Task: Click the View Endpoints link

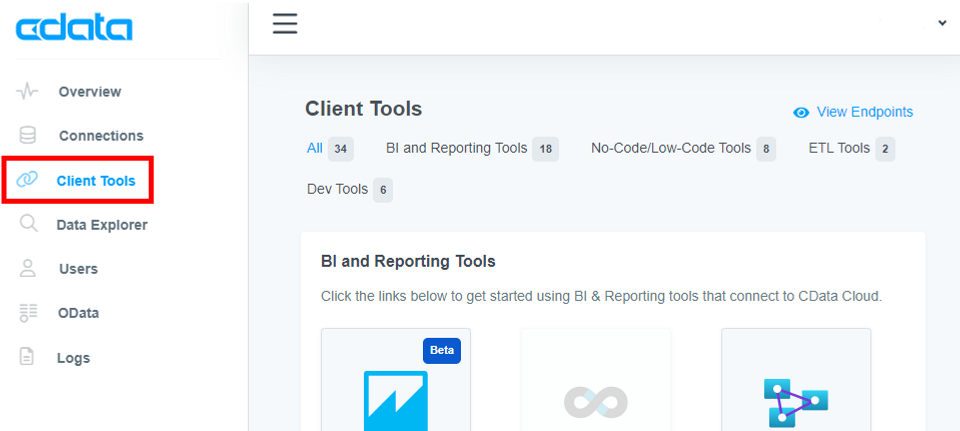Action: [x=864, y=112]
